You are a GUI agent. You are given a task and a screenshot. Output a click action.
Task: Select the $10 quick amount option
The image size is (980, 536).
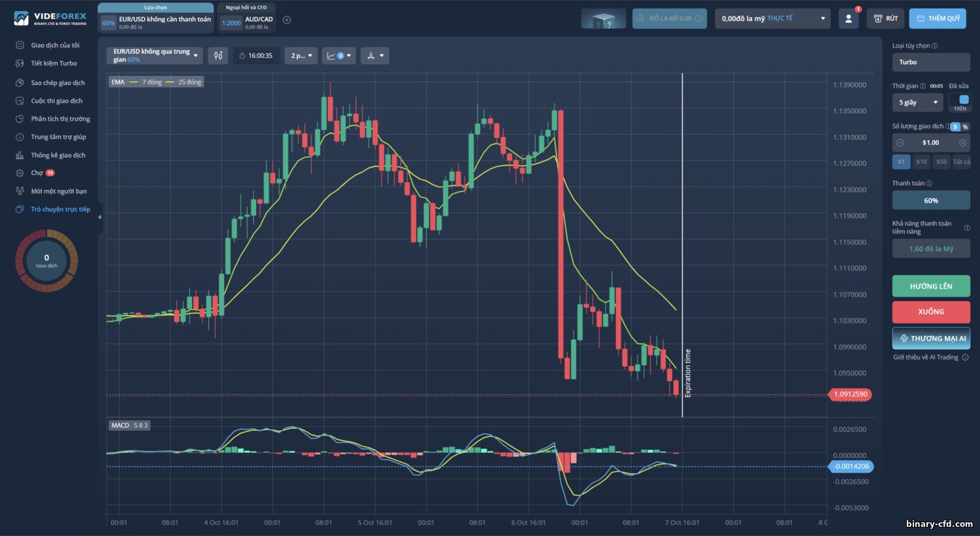tap(921, 161)
